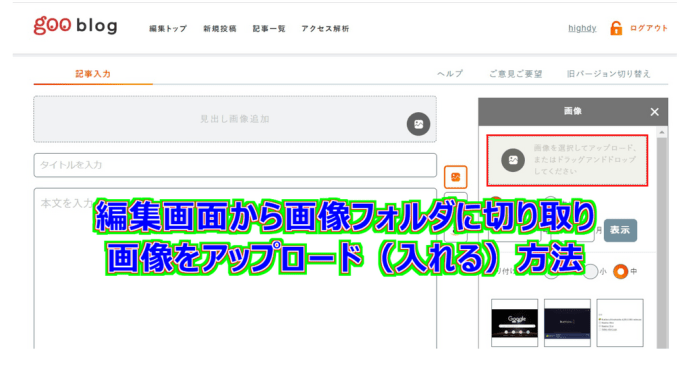
Task: Focus the 本文を入力 text area
Action: click(235, 268)
